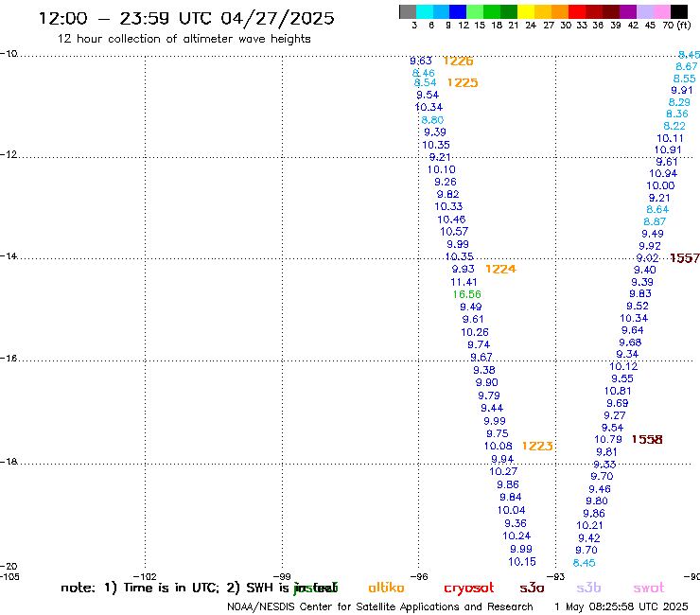Click the orange 1223 time label
700x615 pixels.
(x=537, y=447)
